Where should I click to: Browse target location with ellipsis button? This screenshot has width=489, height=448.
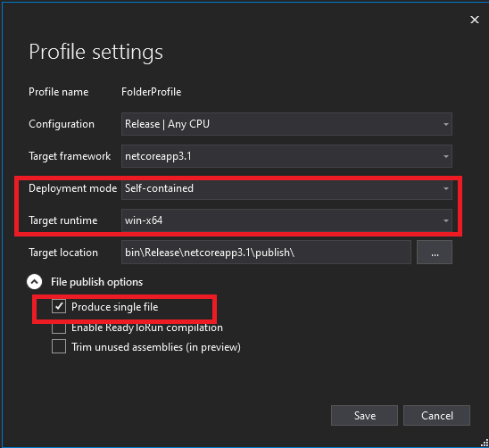(435, 252)
